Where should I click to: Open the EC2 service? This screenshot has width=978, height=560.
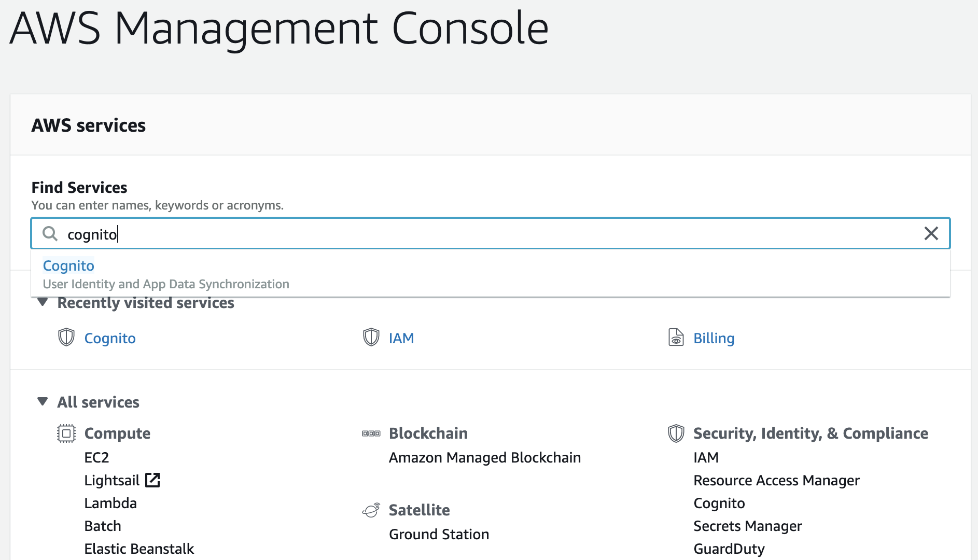point(96,457)
